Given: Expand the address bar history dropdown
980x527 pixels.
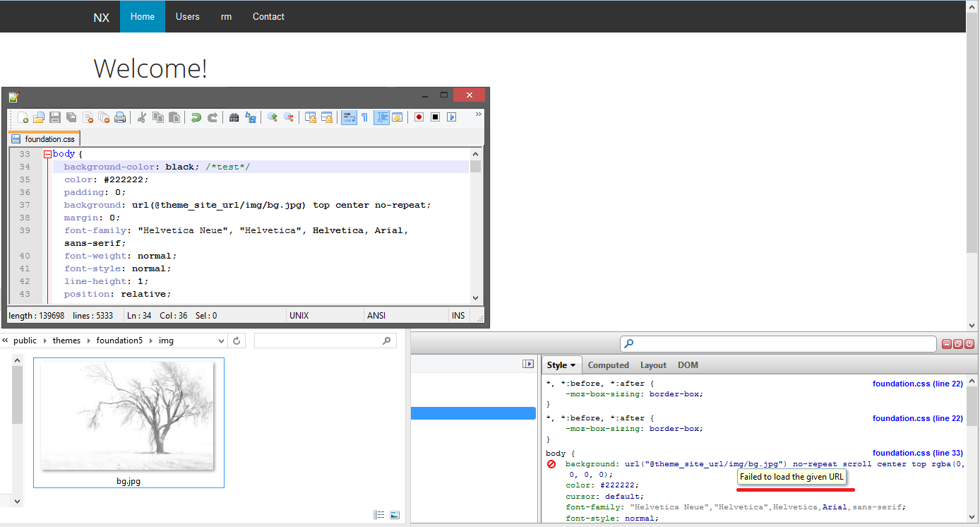Looking at the screenshot, I should (221, 341).
